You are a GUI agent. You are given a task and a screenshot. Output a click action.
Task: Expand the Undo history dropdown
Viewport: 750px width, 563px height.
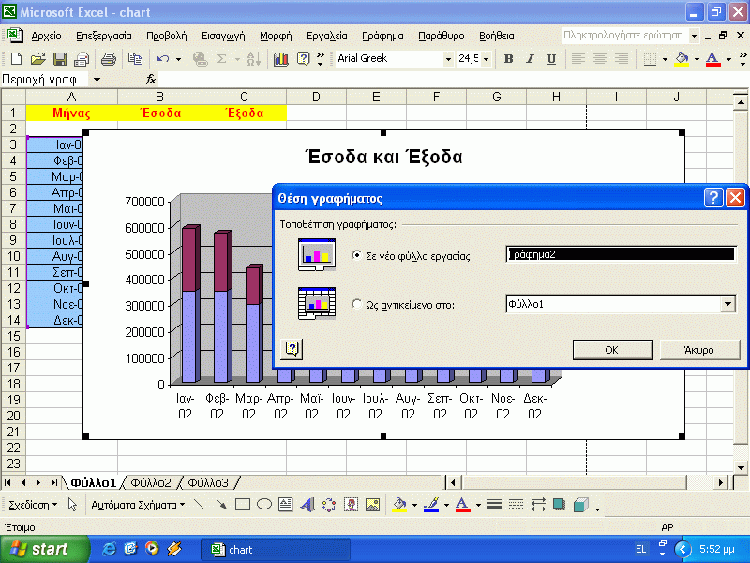pyautogui.click(x=178, y=59)
